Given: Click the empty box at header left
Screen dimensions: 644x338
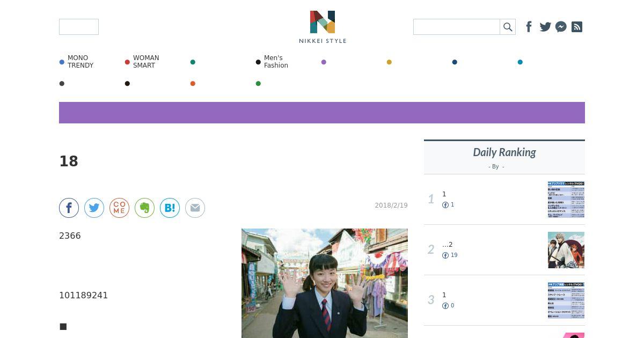Looking at the screenshot, I should pyautogui.click(x=79, y=27).
